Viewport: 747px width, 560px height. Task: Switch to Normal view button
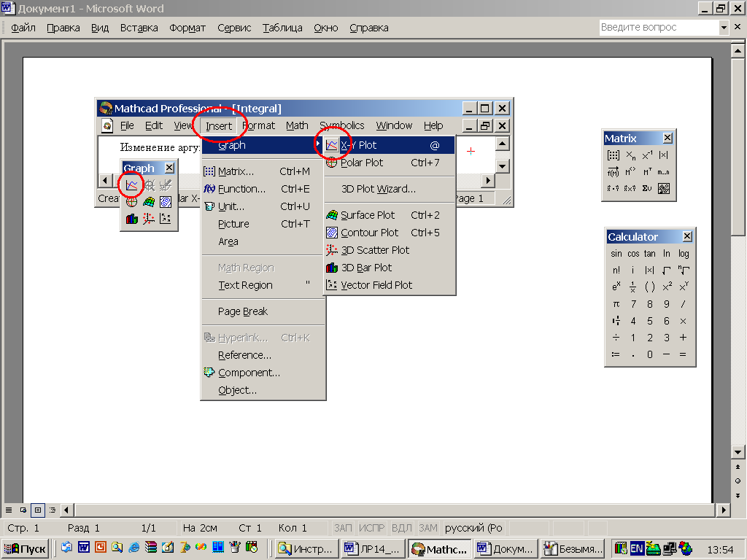[9, 510]
